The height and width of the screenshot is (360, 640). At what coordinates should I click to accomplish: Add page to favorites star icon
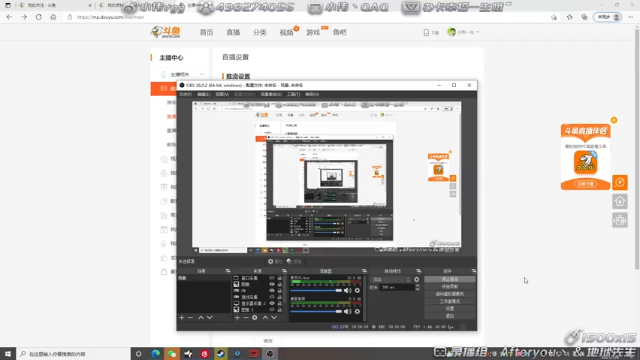click(553, 17)
